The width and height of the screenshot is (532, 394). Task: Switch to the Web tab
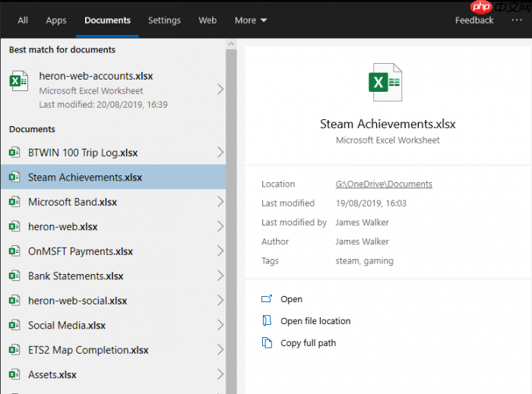click(x=207, y=20)
